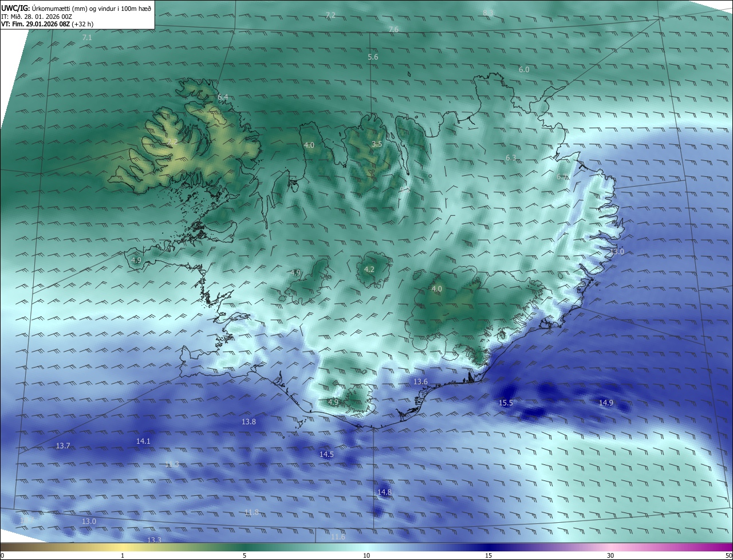Viewport: 733px width, 560px height.
Task: Click the 13.0 value off the east coast
Action: [617, 251]
